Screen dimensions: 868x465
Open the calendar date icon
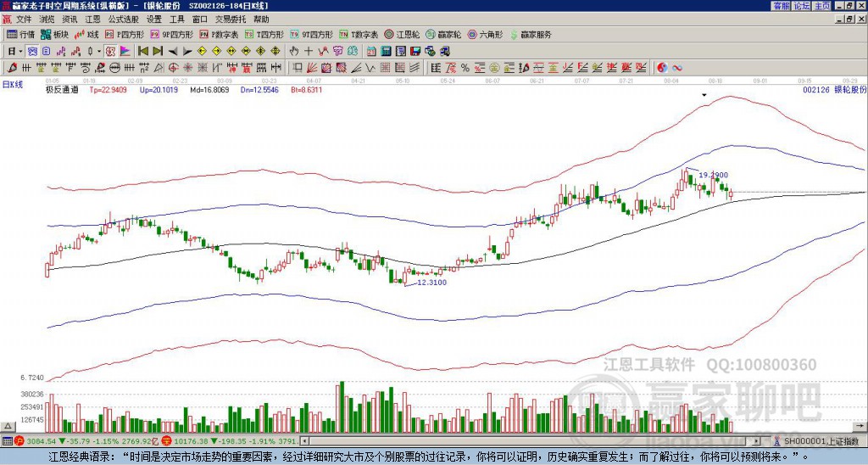[371, 52]
